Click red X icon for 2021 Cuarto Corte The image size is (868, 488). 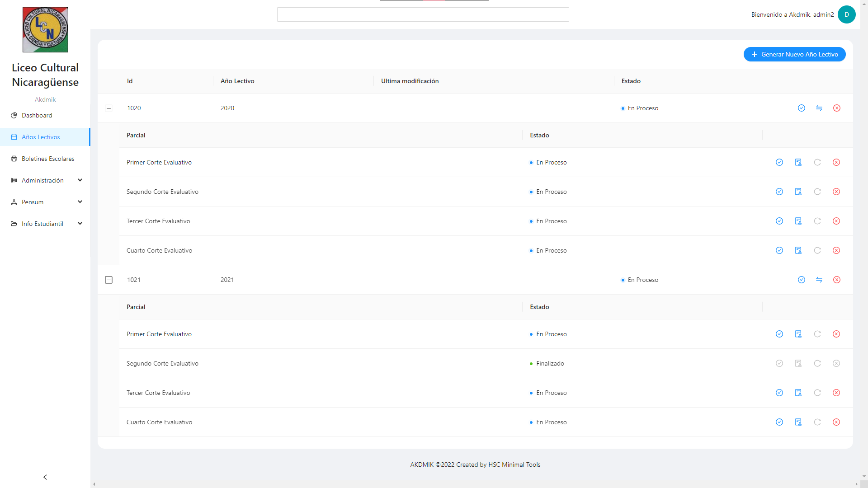[x=836, y=422]
